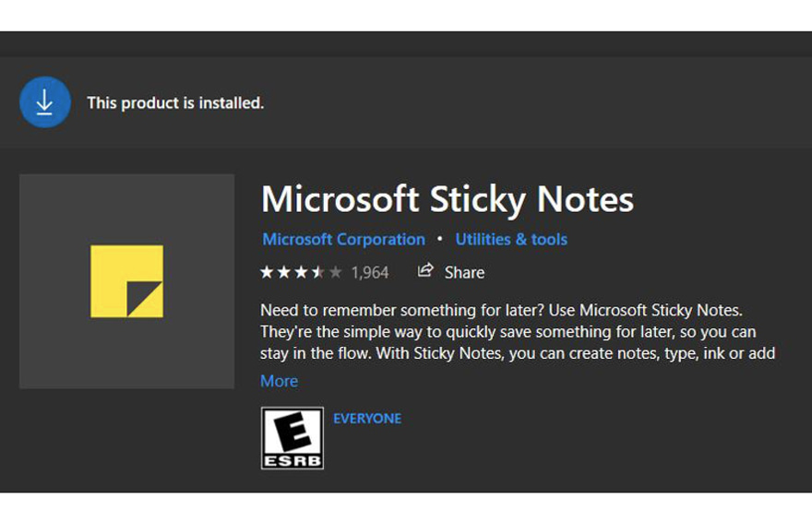Click the "This product is installed." message
Viewport: 812px width, 523px height.
tap(175, 103)
